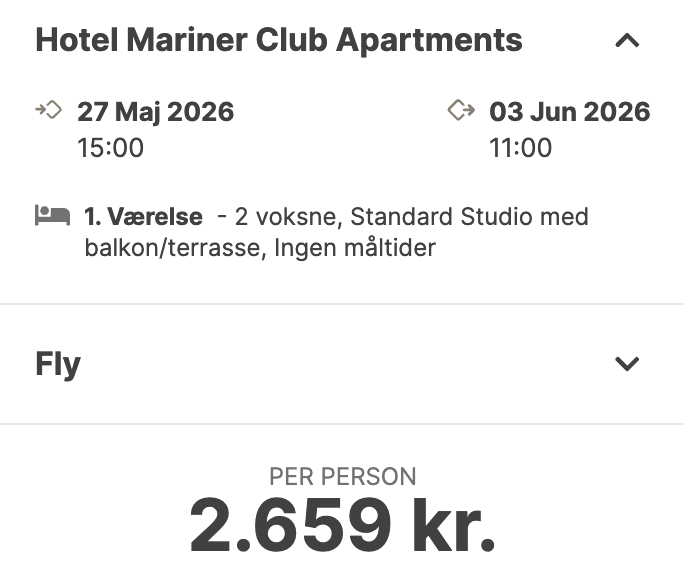Open the Fly section header
This screenshot has height=586, width=684.
58,364
